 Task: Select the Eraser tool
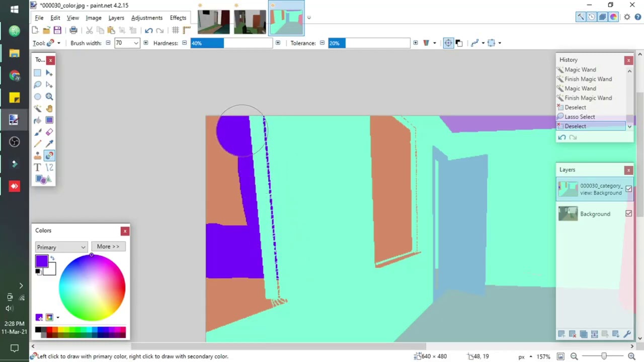(x=49, y=132)
